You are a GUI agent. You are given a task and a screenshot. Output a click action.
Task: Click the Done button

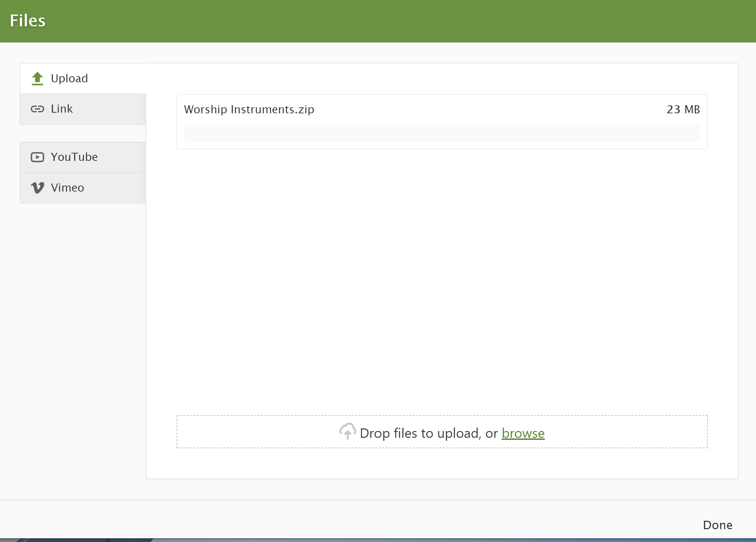(718, 525)
